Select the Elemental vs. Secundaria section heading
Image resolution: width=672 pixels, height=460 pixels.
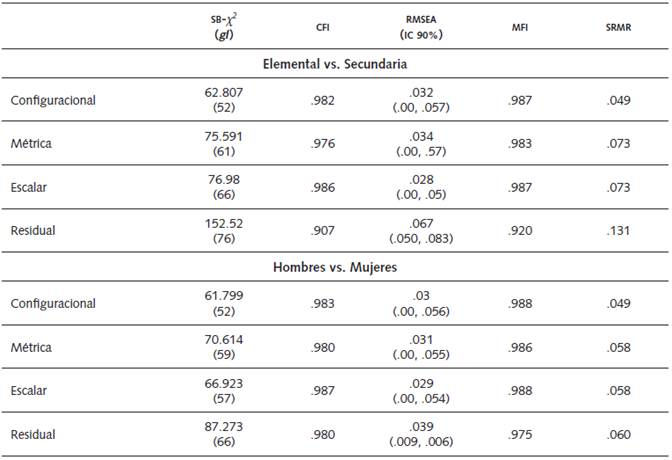334,63
